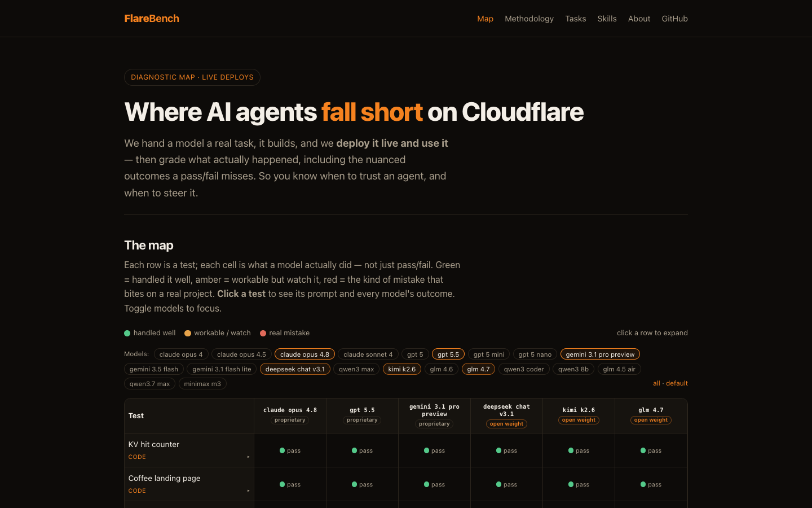Open the Skills nav link
The image size is (812, 508).
(x=607, y=19)
